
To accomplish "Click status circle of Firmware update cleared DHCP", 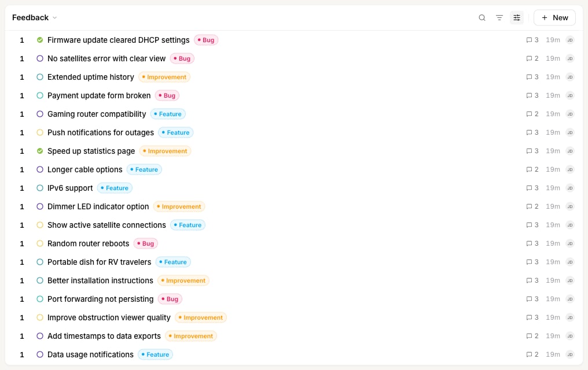I will [40, 40].
